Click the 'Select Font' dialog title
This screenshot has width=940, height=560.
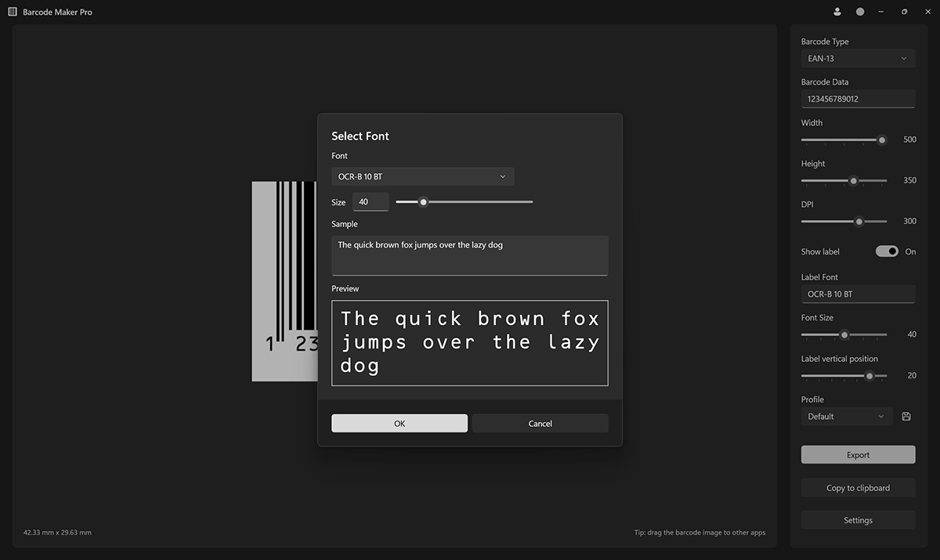pyautogui.click(x=360, y=136)
